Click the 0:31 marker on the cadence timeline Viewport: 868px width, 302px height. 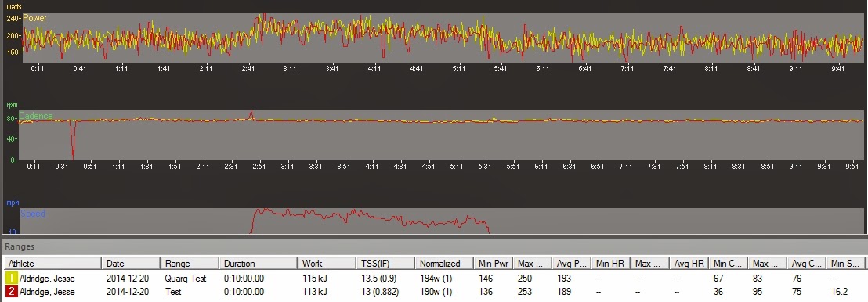(61, 166)
